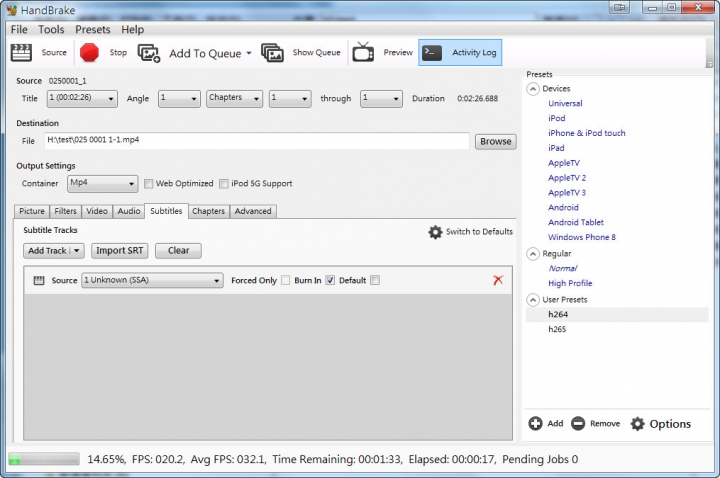Click the Show Queue stacked images icon
Viewport: 720px width, 478px height.
(272, 53)
